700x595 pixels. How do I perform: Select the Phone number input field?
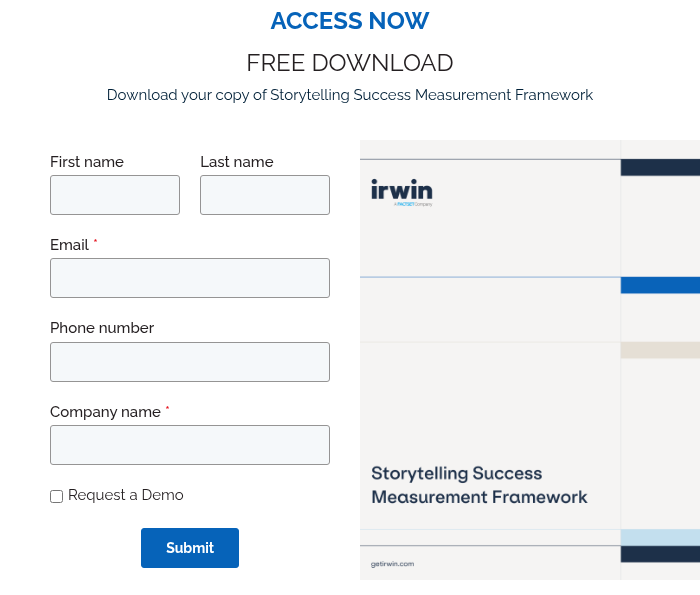[190, 362]
